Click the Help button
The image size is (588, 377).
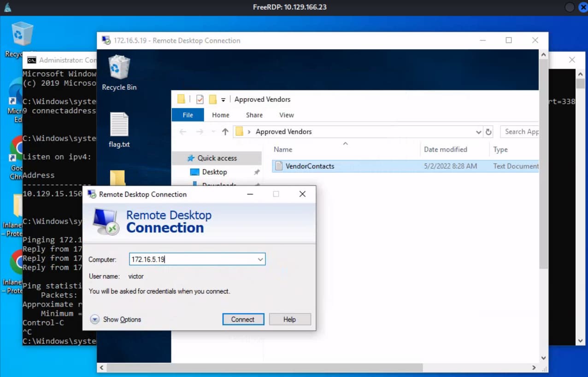coord(290,319)
